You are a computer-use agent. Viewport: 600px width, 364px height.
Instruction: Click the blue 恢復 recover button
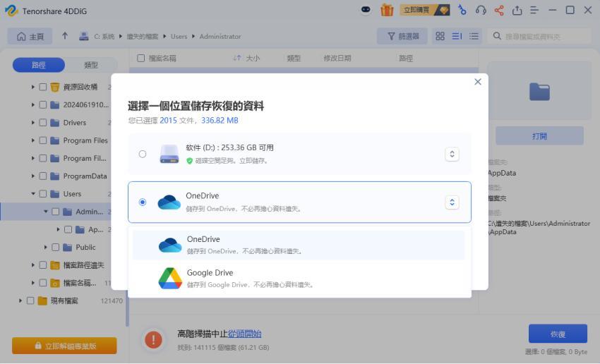[x=558, y=334]
